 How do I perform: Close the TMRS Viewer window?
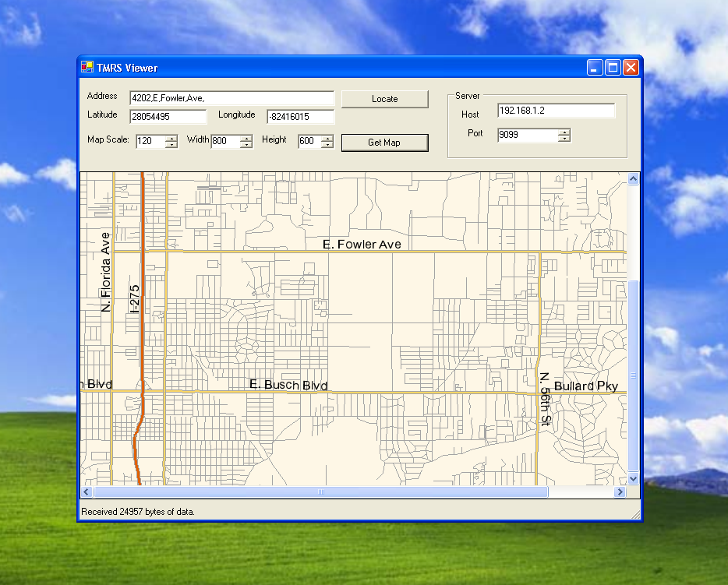[x=631, y=68]
